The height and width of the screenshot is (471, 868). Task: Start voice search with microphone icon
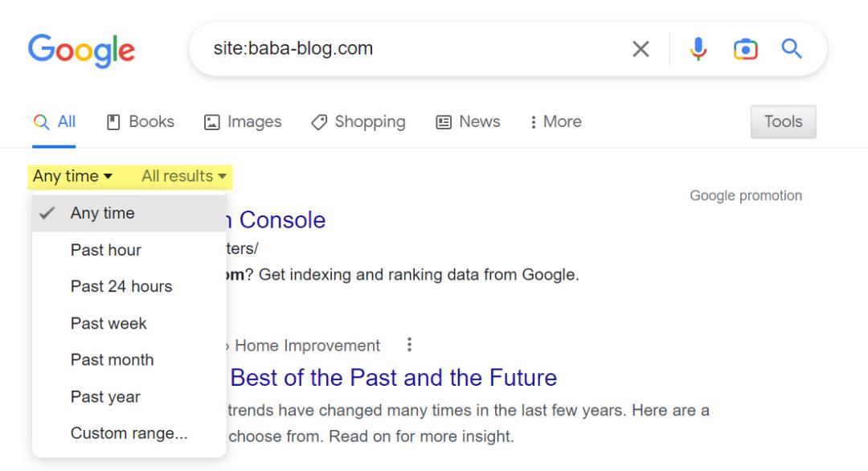(x=698, y=49)
